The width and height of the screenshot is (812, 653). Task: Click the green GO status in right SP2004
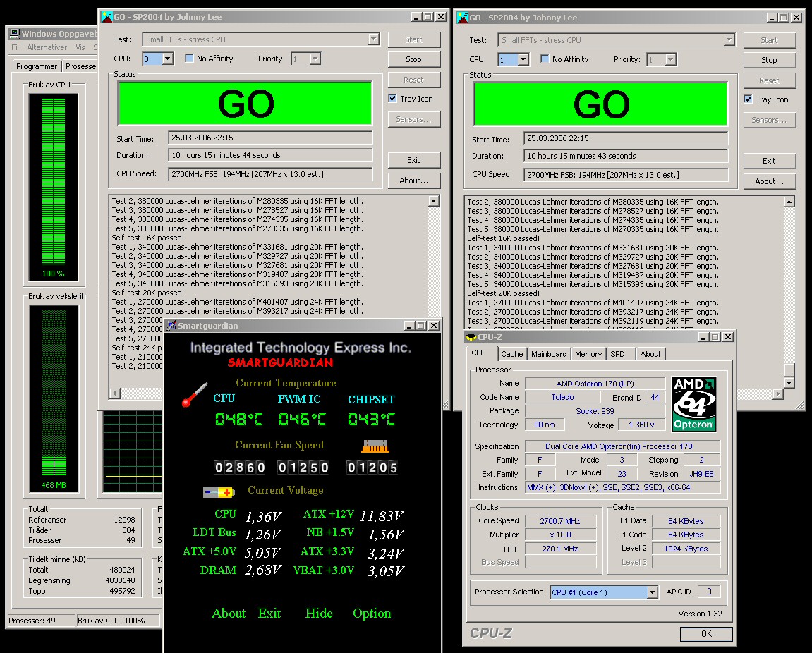[x=601, y=104]
